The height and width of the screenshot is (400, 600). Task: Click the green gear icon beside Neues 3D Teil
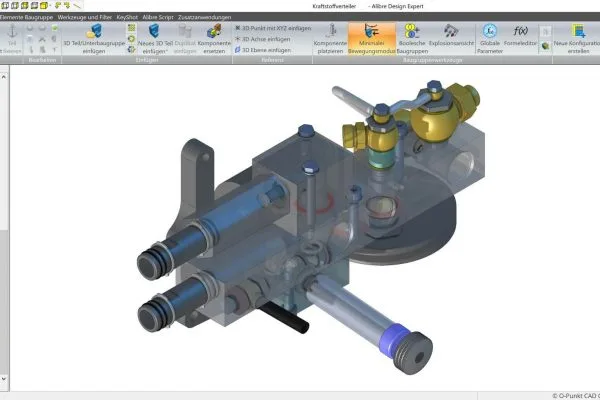pyautogui.click(x=132, y=39)
